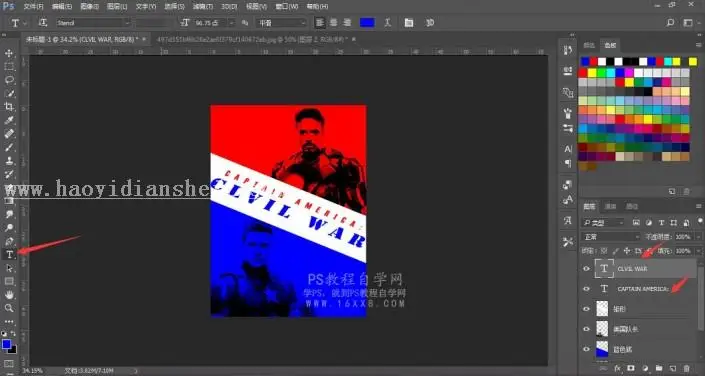Open the Edit (E) menu
The width and height of the screenshot is (705, 376).
(62, 7)
